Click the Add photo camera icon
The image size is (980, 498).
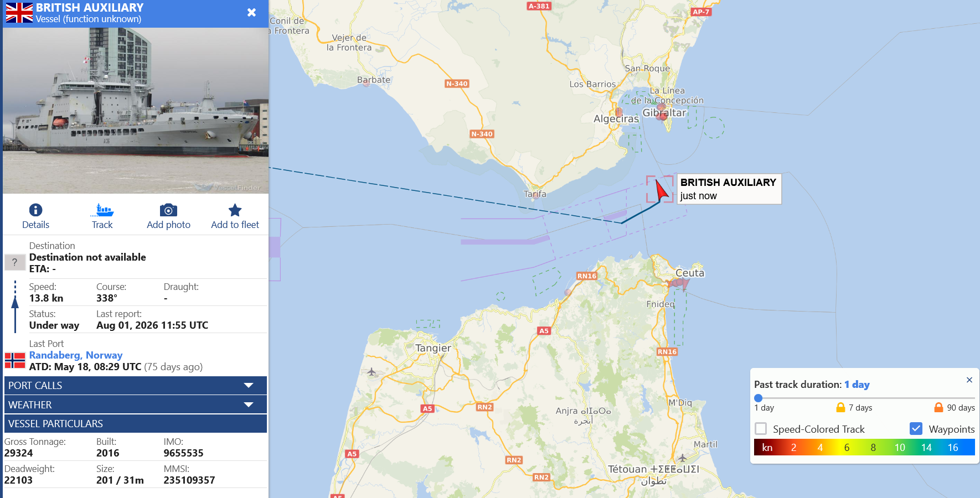(168, 210)
